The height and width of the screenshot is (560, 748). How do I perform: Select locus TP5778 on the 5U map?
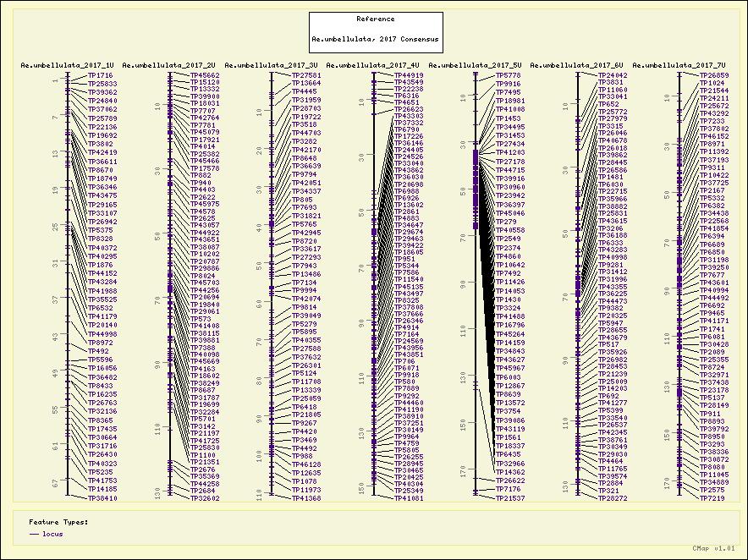pyautogui.click(x=508, y=75)
